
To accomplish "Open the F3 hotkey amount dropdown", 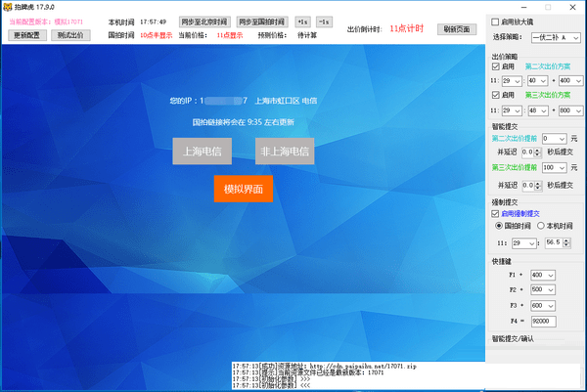I will click(543, 306).
